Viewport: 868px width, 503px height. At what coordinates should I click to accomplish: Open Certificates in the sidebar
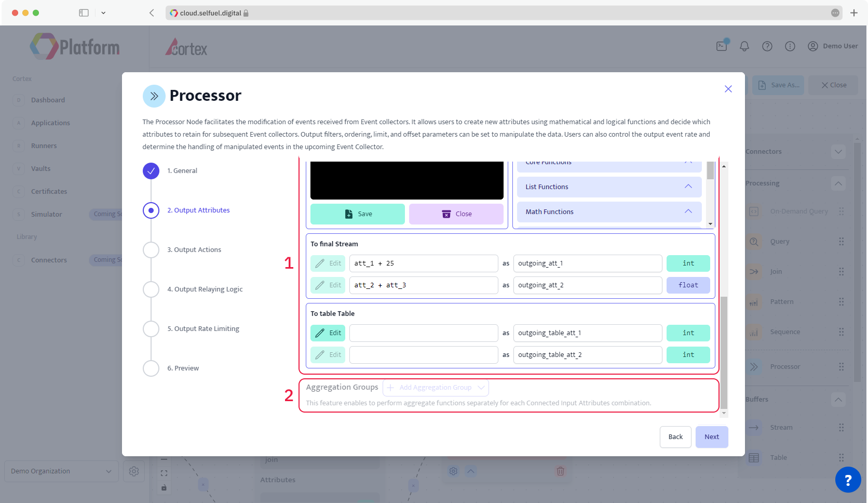point(49,192)
